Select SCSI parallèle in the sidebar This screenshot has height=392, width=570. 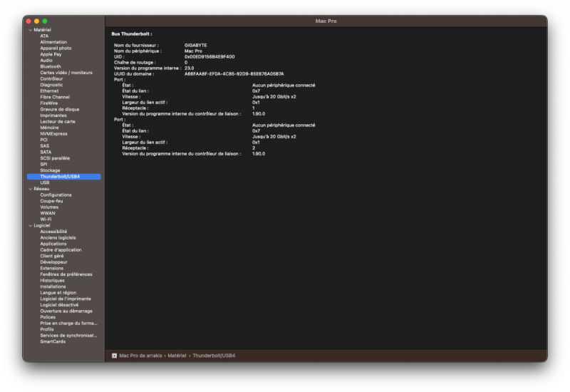point(55,158)
